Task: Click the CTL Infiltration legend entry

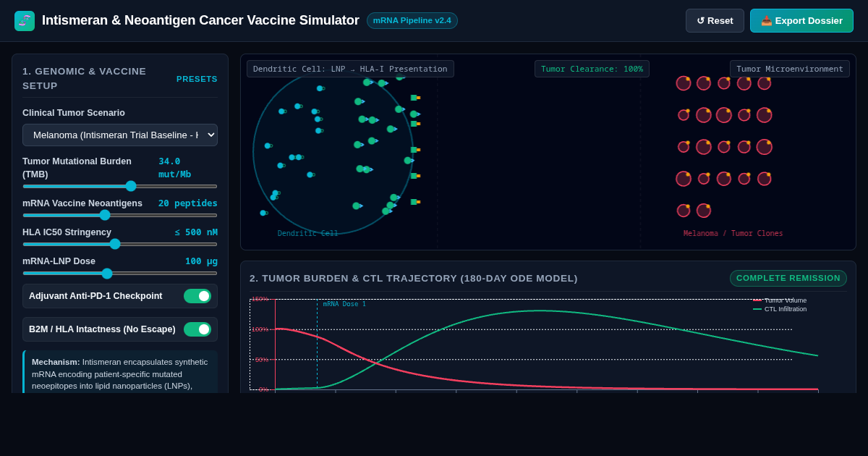Action: [x=780, y=309]
